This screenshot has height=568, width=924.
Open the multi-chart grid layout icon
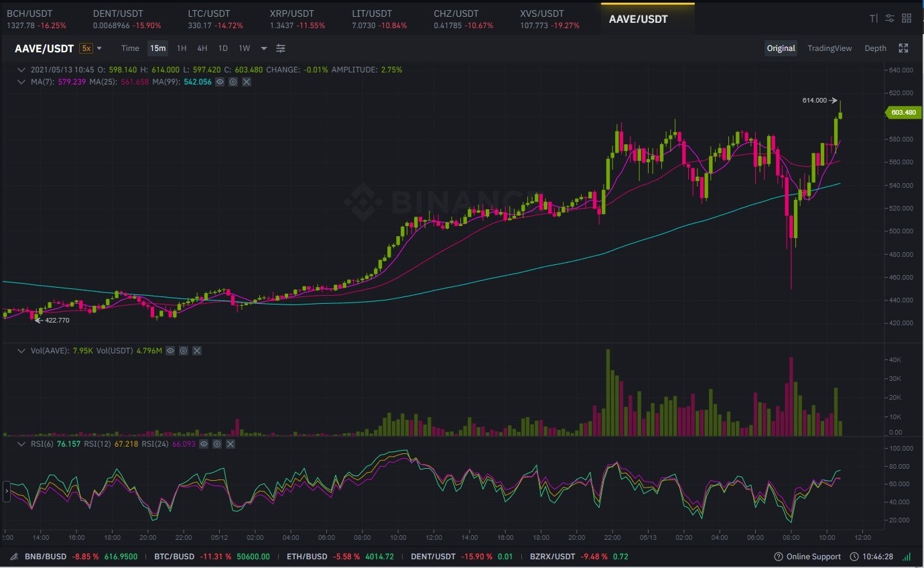coord(907,19)
